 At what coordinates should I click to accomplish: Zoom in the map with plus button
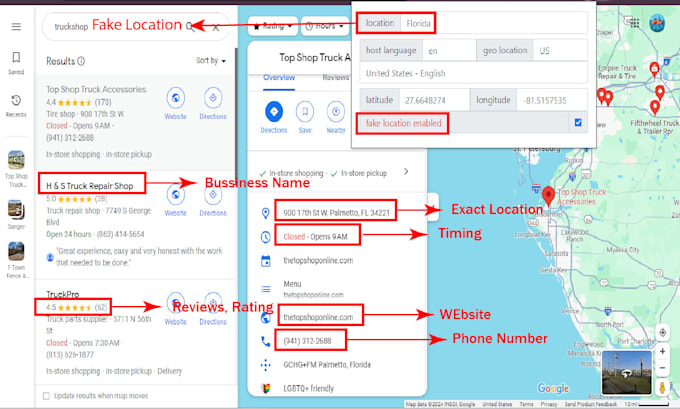coord(662,351)
